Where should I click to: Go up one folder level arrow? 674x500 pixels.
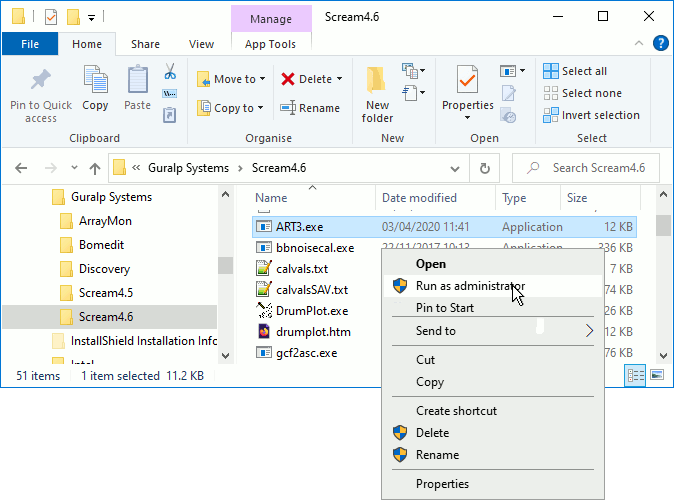tap(95, 168)
